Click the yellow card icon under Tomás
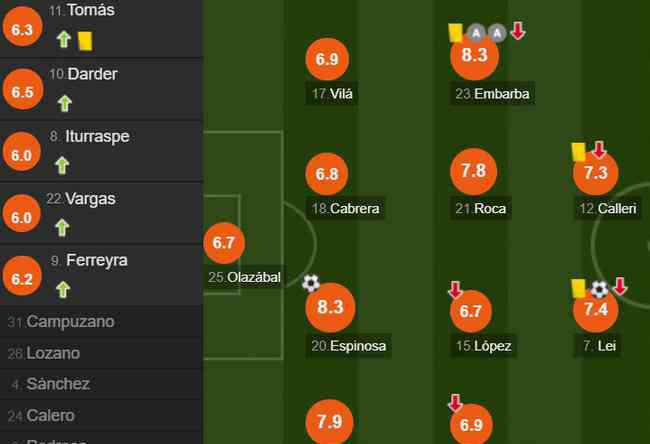The image size is (650, 444). pyautogui.click(x=85, y=41)
